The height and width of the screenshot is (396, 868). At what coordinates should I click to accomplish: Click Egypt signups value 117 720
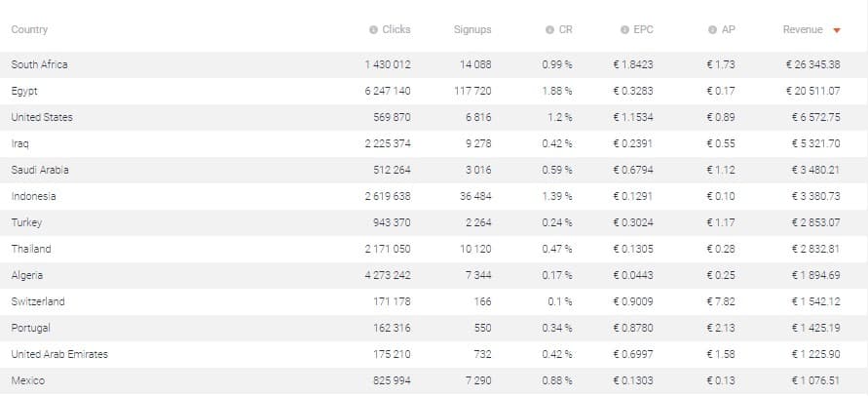(472, 91)
